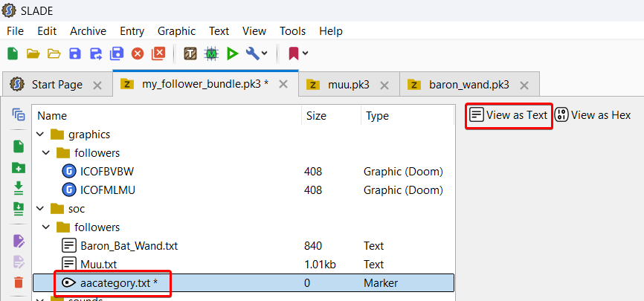The image size is (644, 301).
Task: Collapse the graphics folder
Action: pyautogui.click(x=40, y=135)
